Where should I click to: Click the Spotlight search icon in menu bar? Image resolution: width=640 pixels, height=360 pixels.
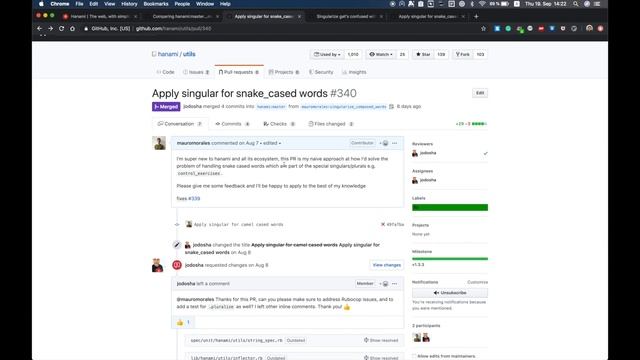(x=576, y=4)
